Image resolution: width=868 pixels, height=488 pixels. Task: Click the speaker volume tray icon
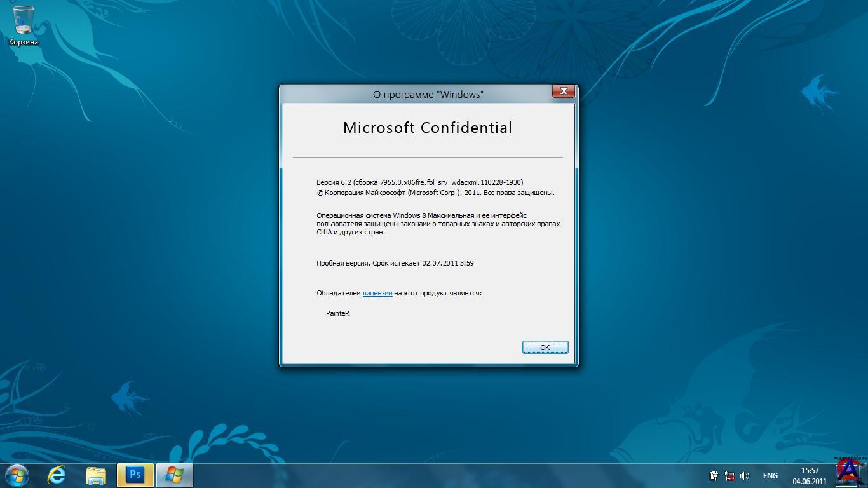point(744,476)
